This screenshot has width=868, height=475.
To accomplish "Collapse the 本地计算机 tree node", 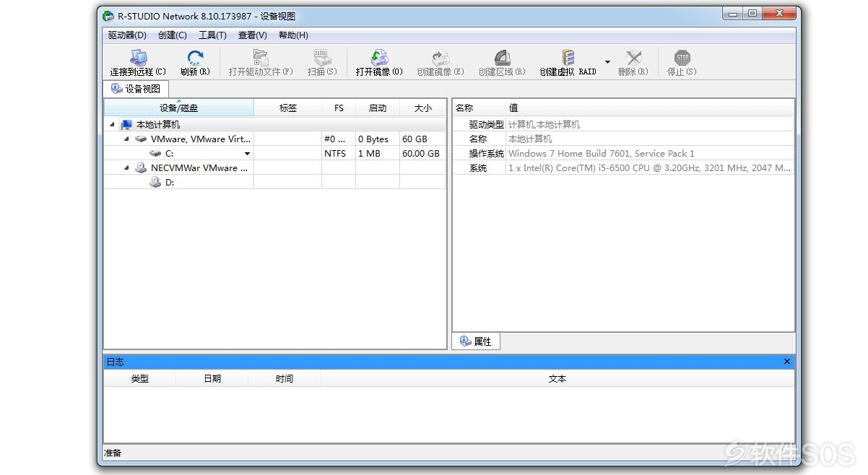I will [x=112, y=125].
